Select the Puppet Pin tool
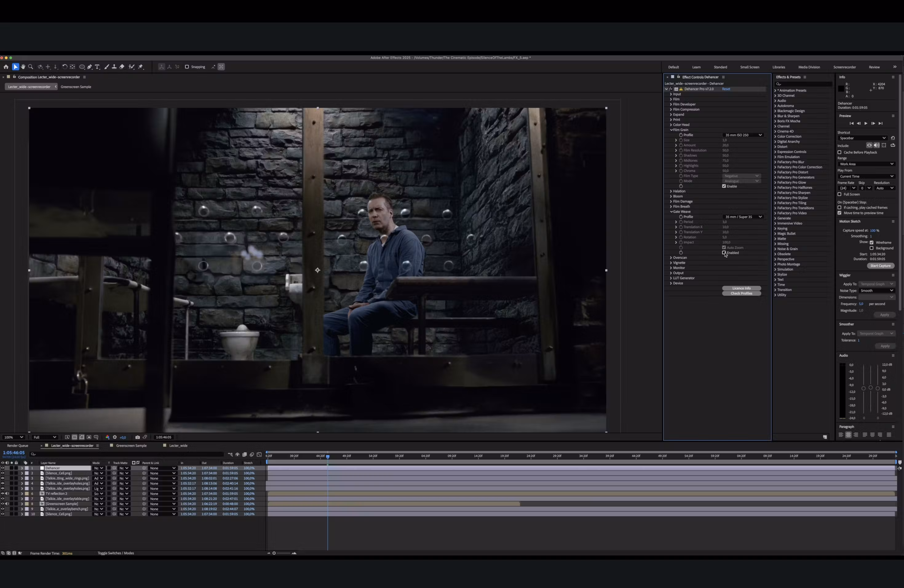904x588 pixels. click(141, 67)
